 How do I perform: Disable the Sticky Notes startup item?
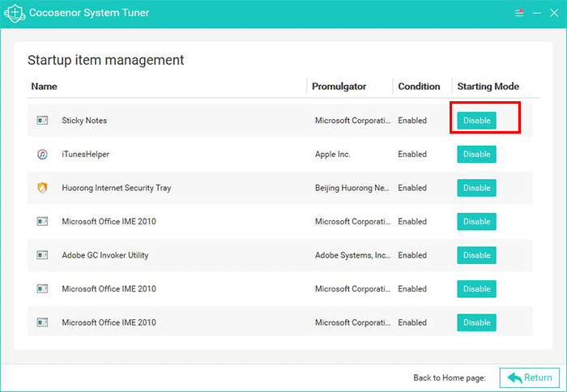(476, 121)
